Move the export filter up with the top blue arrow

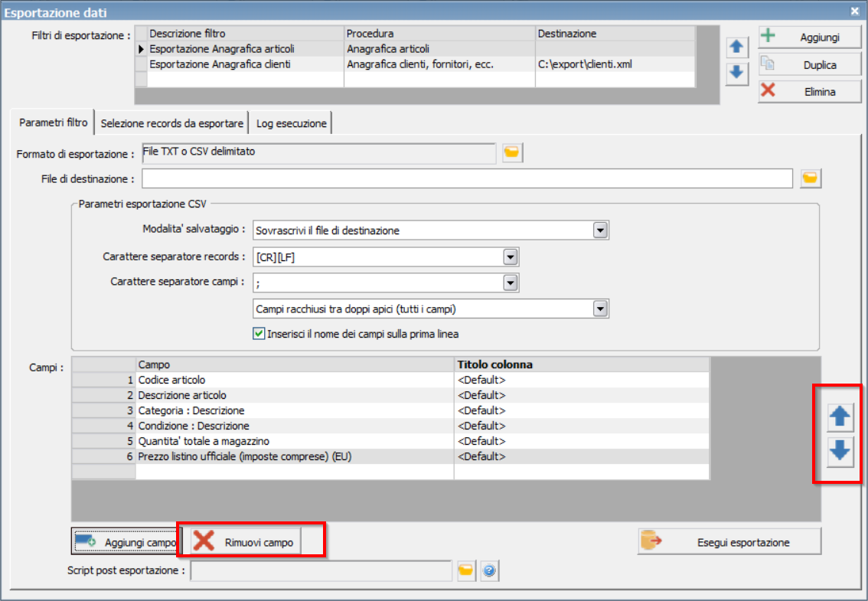pyautogui.click(x=736, y=47)
